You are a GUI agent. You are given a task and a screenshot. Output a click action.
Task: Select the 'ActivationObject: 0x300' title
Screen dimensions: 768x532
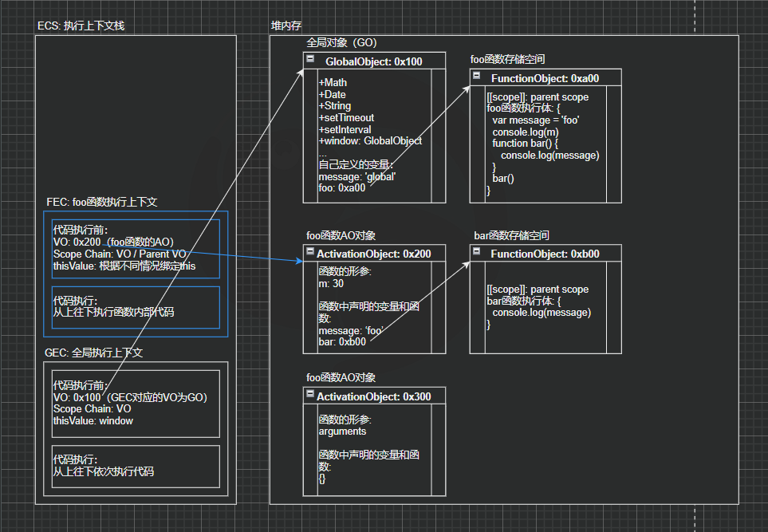pyautogui.click(x=374, y=396)
